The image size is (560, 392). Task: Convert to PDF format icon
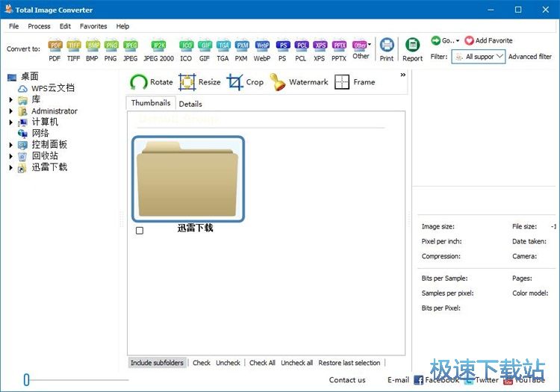pyautogui.click(x=55, y=50)
